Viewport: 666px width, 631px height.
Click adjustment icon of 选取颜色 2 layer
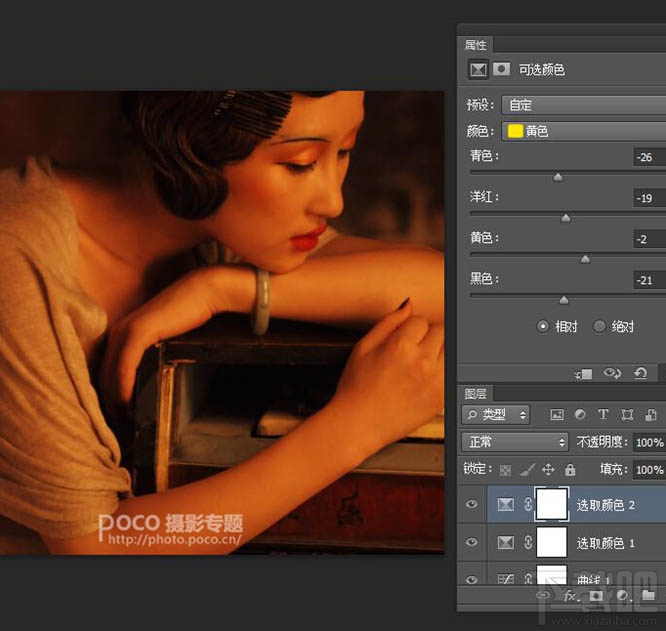point(505,504)
